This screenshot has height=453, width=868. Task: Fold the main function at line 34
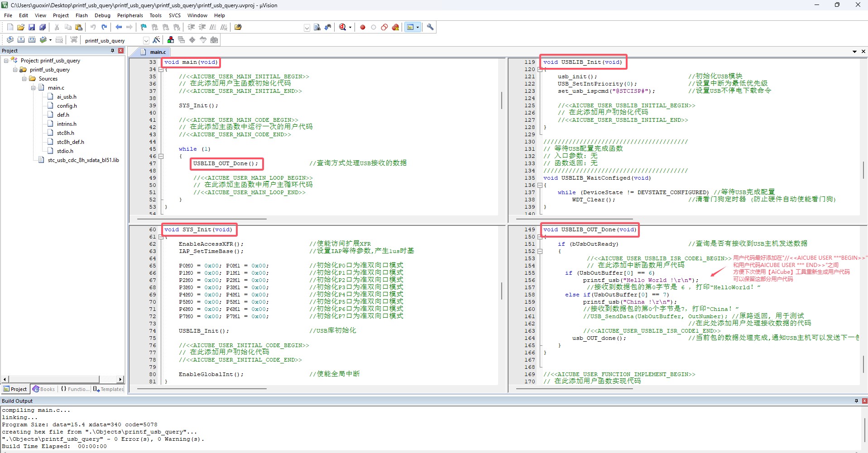tap(161, 70)
